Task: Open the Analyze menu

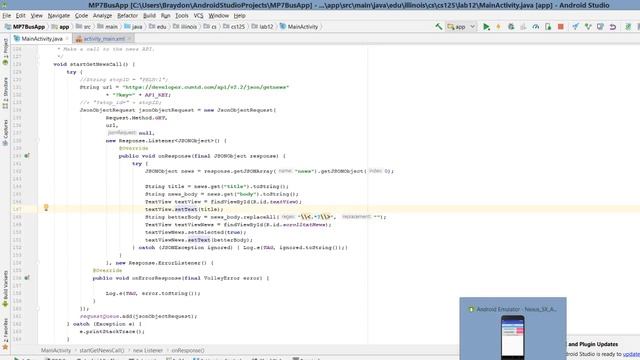Action: point(102,16)
